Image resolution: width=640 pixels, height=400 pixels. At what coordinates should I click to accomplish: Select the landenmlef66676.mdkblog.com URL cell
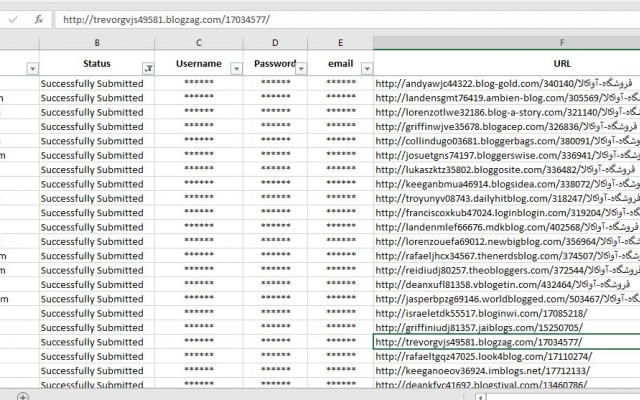tap(507, 227)
